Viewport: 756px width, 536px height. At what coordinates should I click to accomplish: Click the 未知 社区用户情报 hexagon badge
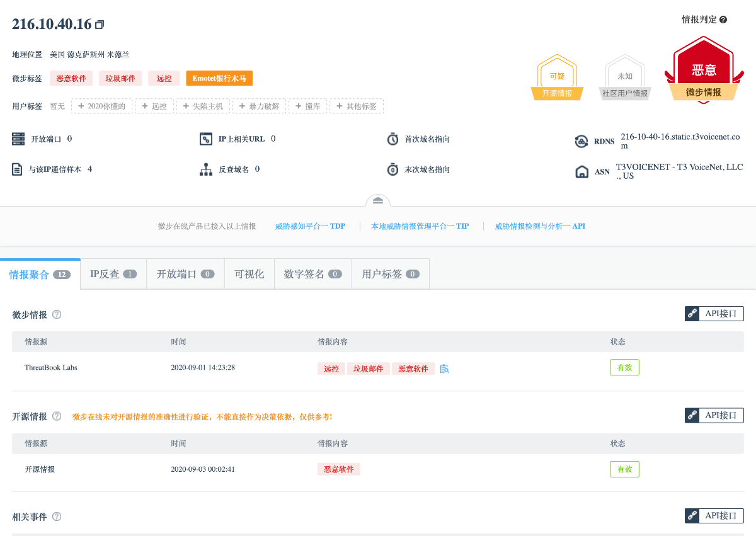click(625, 79)
